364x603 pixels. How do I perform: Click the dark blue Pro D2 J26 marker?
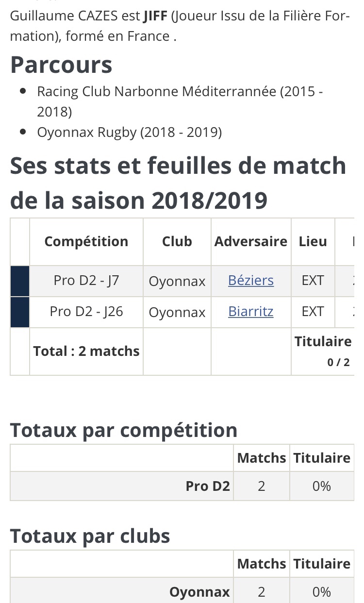[x=20, y=312]
